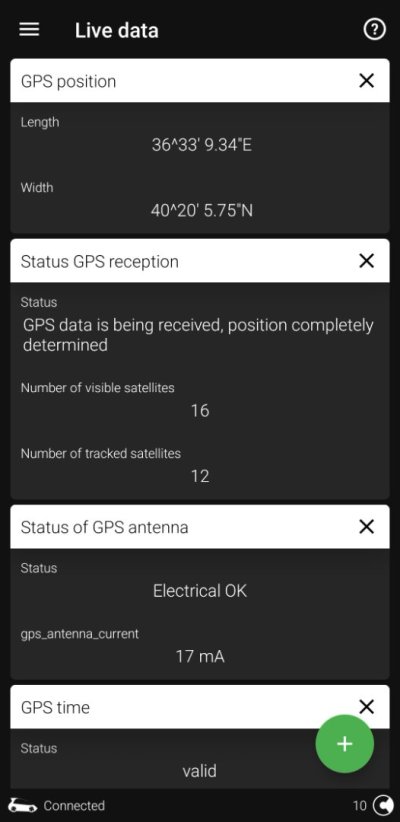Remove the GPS position card
This screenshot has width=400, height=822.
pos(366,81)
